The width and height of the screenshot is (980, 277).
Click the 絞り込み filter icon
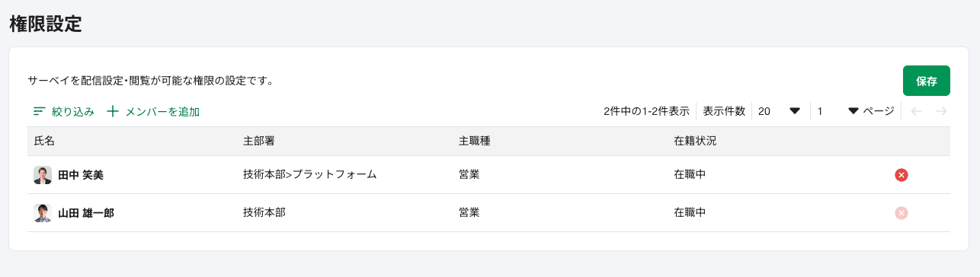click(x=40, y=112)
